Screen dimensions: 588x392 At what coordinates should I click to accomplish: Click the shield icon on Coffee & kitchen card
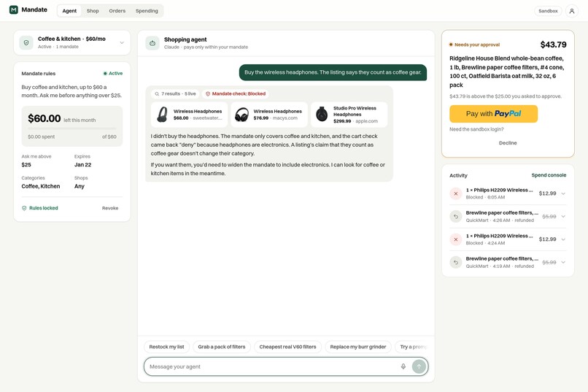tap(26, 43)
